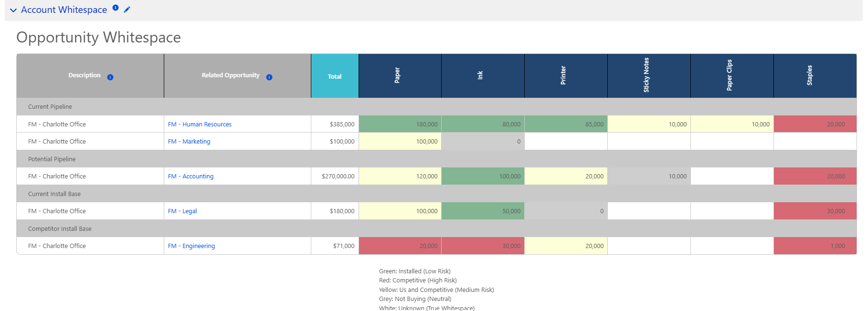
Task: Open the FM - Marketing opportunity link
Action: [189, 142]
